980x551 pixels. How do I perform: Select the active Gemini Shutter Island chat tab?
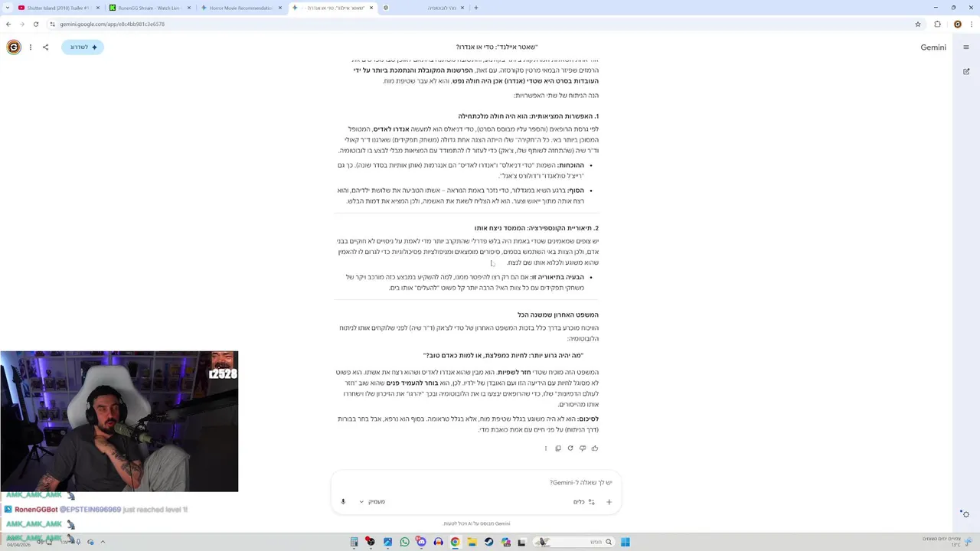pos(332,8)
